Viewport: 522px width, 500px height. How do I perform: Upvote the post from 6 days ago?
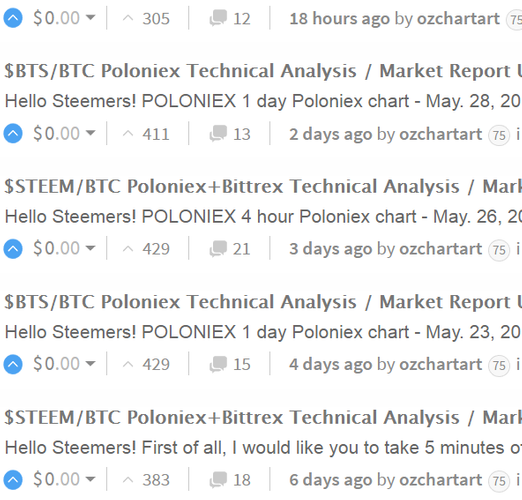coord(13,480)
